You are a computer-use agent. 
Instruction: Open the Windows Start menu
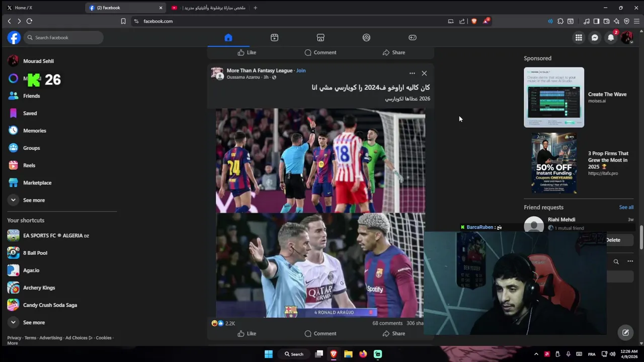point(269,354)
